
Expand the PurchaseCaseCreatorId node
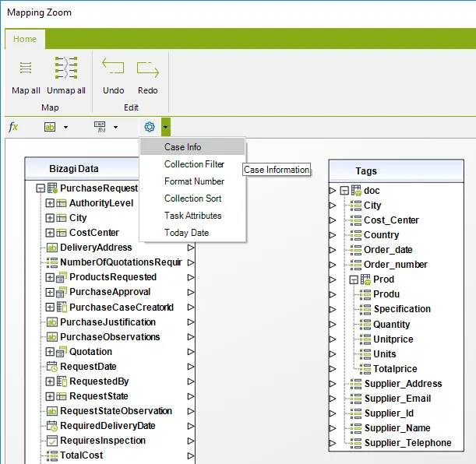50,308
